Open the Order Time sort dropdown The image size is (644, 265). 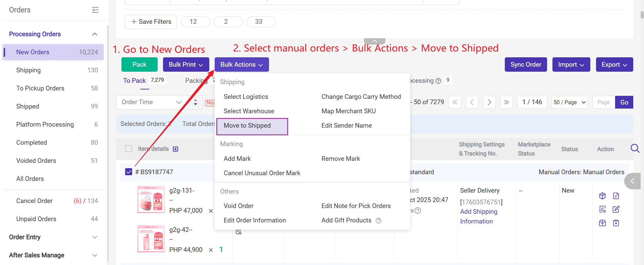[x=152, y=102]
